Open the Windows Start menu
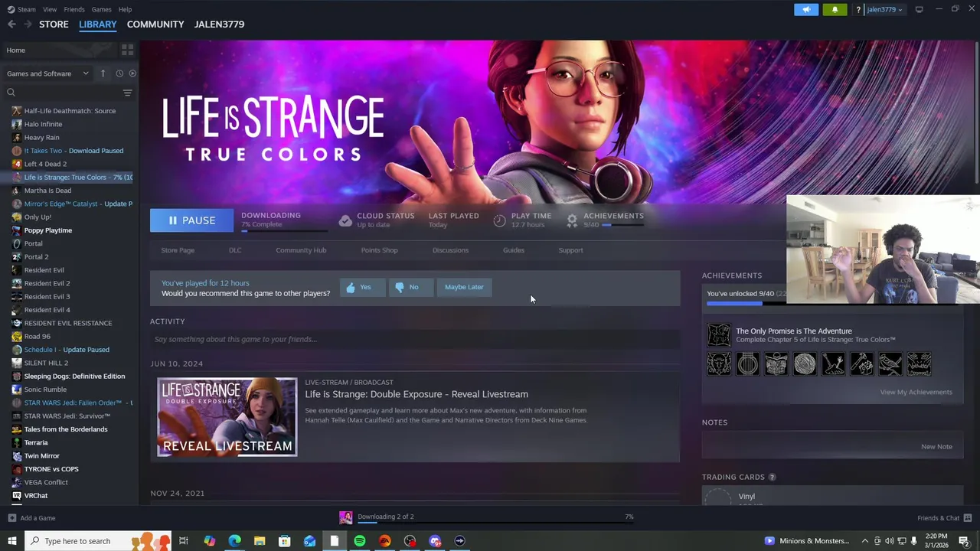The image size is (980, 551). point(11,541)
